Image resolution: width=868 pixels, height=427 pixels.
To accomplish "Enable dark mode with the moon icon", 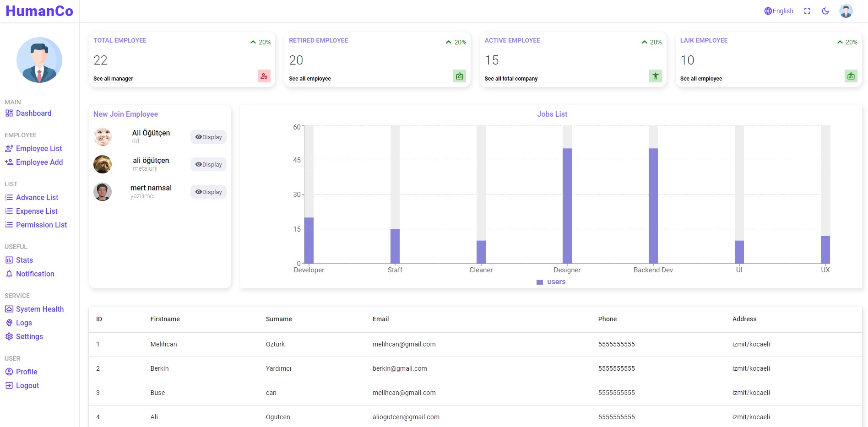I will (x=825, y=11).
